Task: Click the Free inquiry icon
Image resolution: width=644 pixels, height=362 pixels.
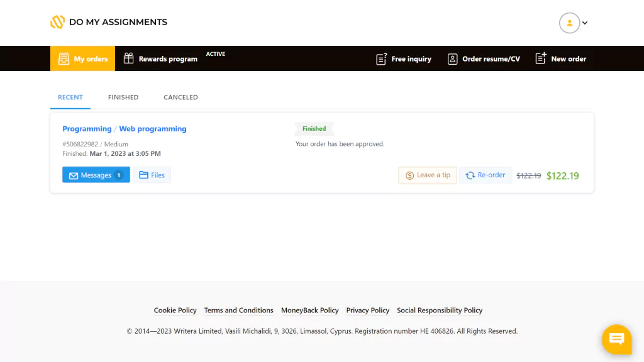Action: pyautogui.click(x=381, y=58)
